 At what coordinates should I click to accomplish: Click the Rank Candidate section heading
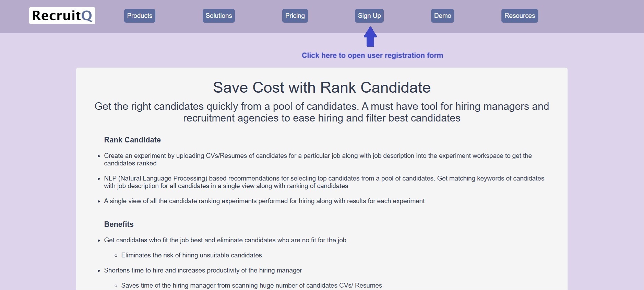(x=132, y=140)
